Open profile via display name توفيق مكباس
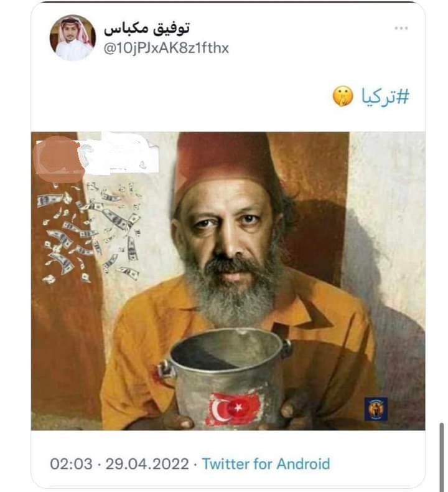This screenshot has height=492, width=448. [x=147, y=28]
